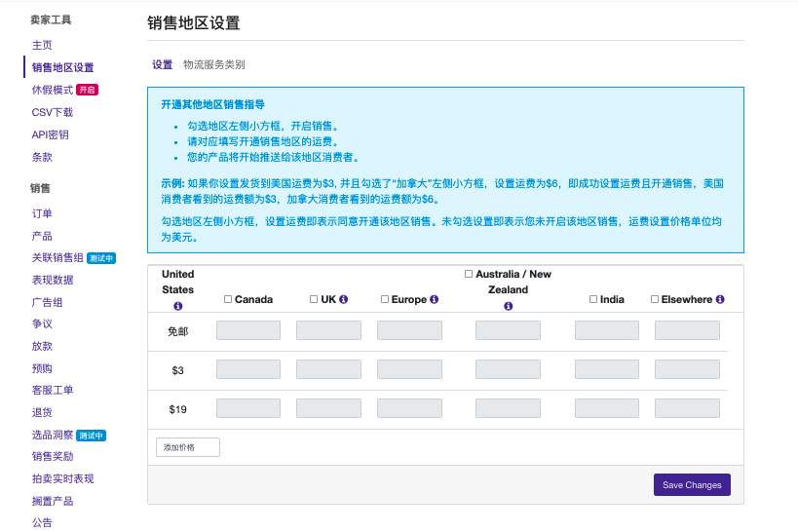This screenshot has height=532, width=798.
Task: Click info icon next to UK
Action: [x=344, y=299]
